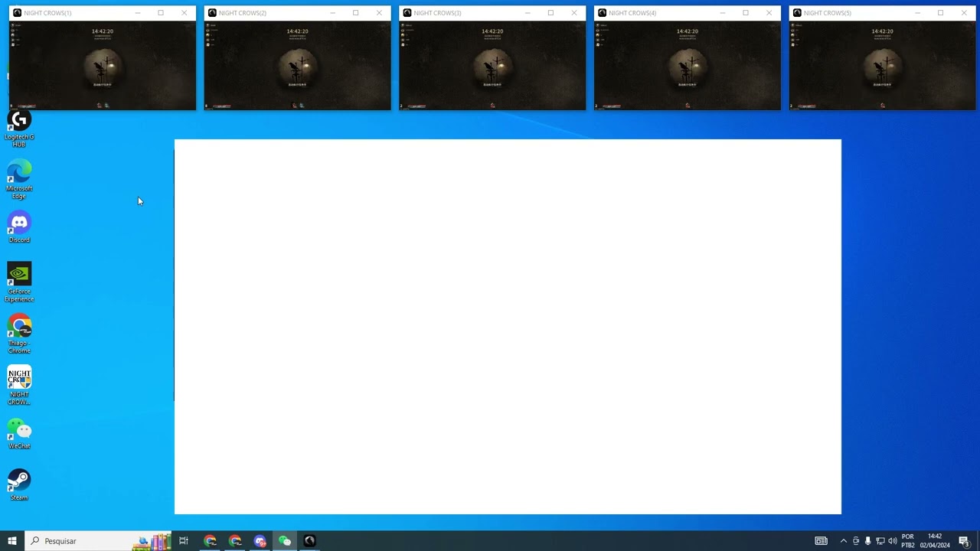Maximize the NIGHT CROWS(2) window

click(x=355, y=13)
